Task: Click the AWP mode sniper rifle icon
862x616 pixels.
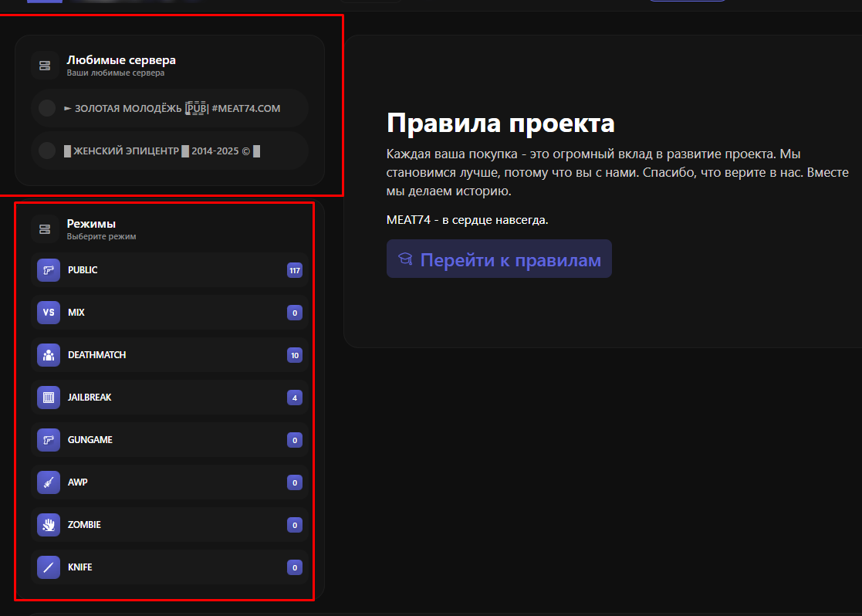Action: coord(48,482)
